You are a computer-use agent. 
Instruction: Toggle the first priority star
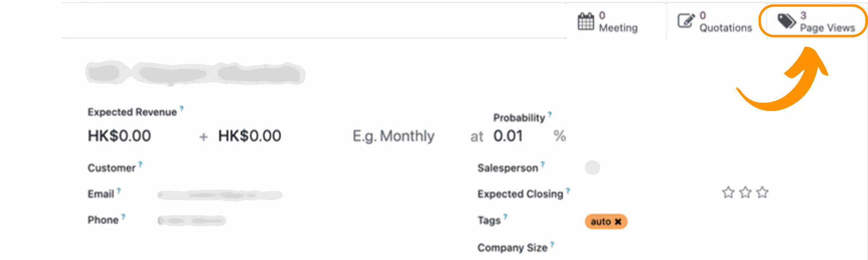[x=728, y=192]
